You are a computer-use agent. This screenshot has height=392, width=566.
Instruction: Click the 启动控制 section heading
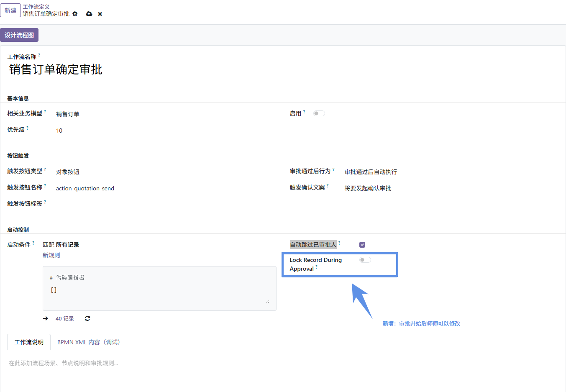[x=18, y=230]
